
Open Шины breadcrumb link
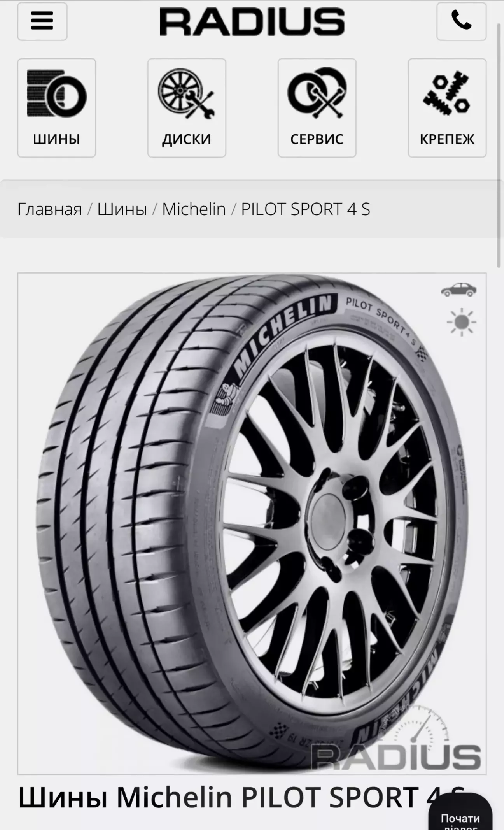122,209
